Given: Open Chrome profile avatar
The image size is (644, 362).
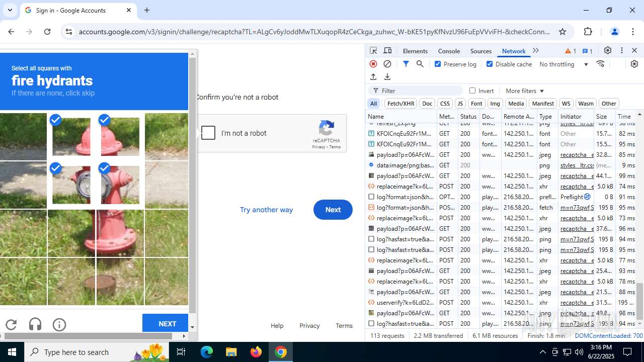Looking at the screenshot, I should (x=614, y=32).
